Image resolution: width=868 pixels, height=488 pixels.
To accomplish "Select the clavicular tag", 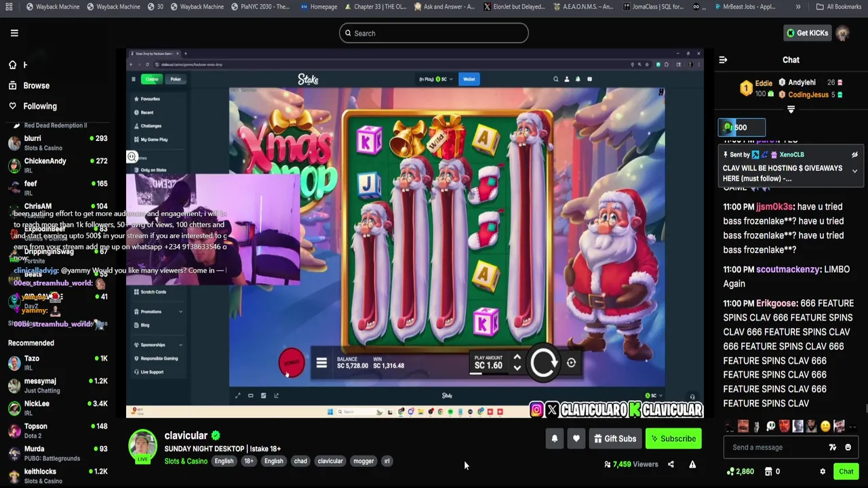I will [x=330, y=461].
